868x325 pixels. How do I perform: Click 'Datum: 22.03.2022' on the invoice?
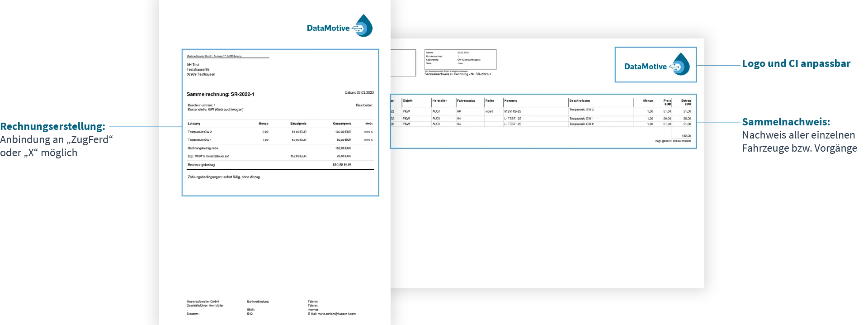[359, 92]
